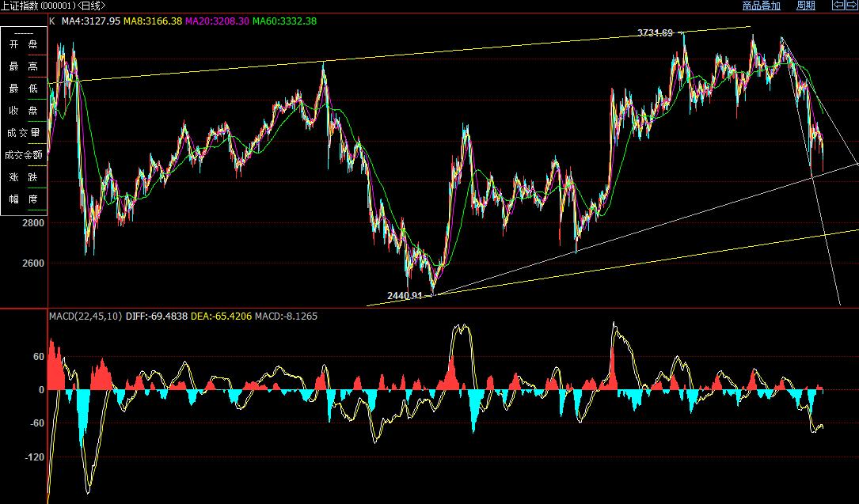Click the K label before the MA values
This screenshot has height=504, width=859.
(x=52, y=21)
